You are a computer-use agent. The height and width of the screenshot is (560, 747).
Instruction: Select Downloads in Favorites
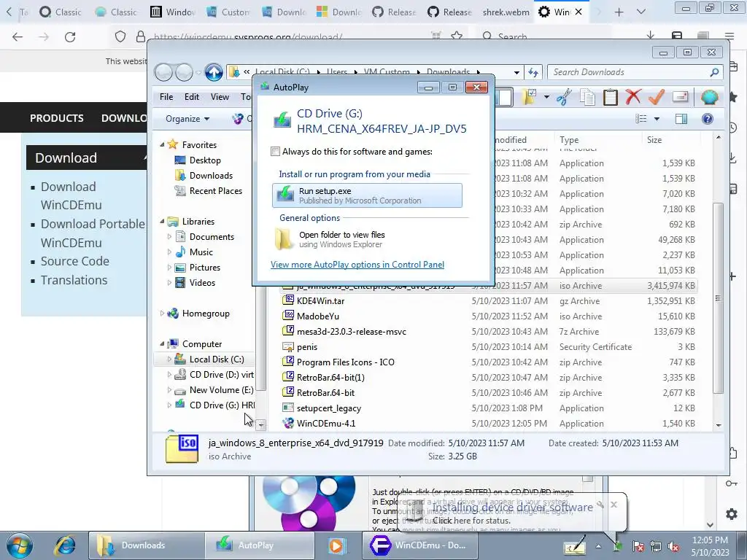[211, 176]
